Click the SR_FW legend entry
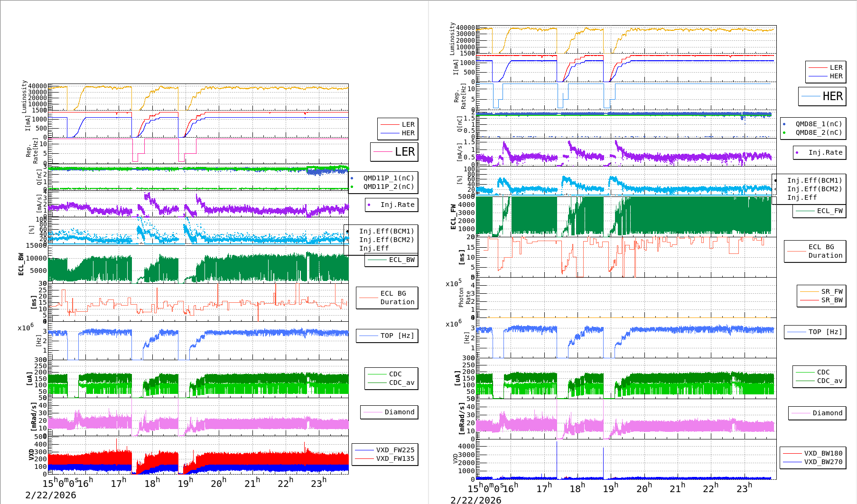Viewport: 857px width, 504px height. (x=831, y=291)
